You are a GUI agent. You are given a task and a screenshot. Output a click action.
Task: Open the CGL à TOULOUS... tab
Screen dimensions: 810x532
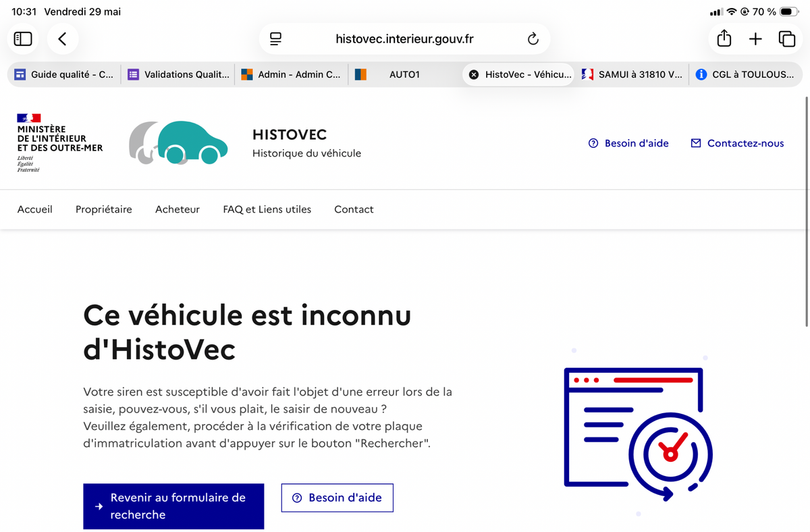click(x=745, y=75)
